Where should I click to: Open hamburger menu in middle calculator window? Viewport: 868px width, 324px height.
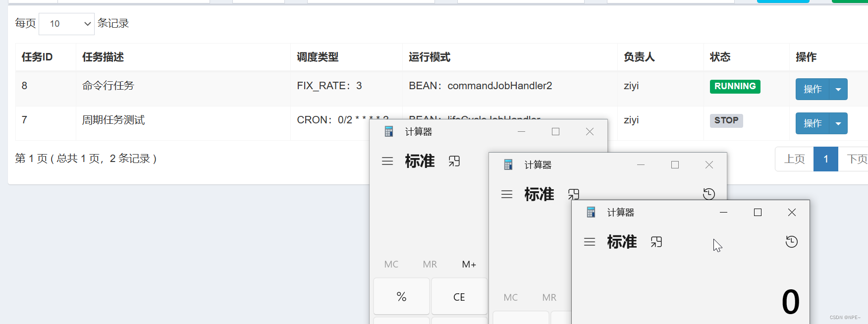point(507,194)
